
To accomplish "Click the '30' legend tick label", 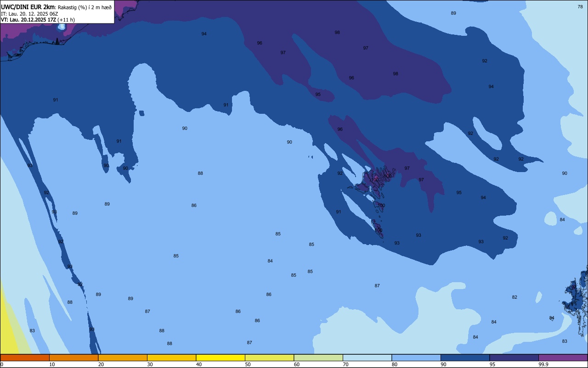I will pyautogui.click(x=150, y=364).
